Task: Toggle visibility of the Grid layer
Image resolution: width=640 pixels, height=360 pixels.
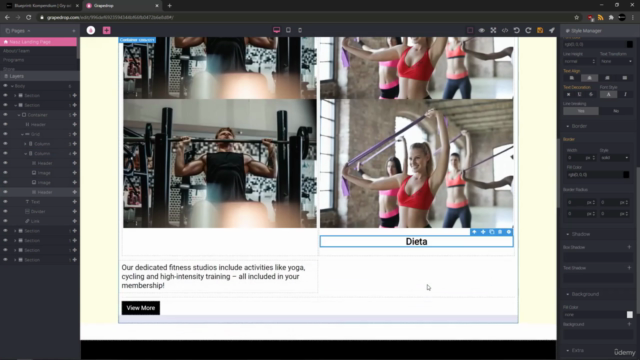Action: (x=5, y=134)
